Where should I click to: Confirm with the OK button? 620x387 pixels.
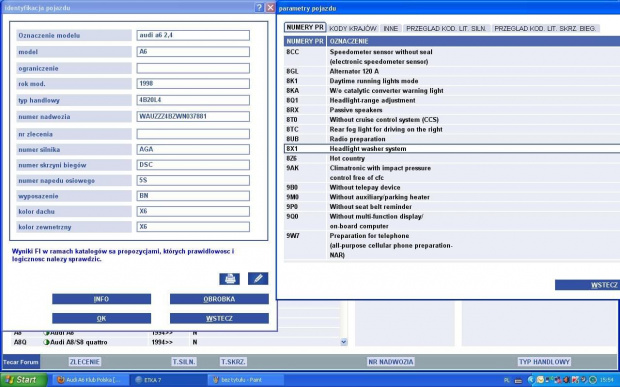tap(101, 319)
